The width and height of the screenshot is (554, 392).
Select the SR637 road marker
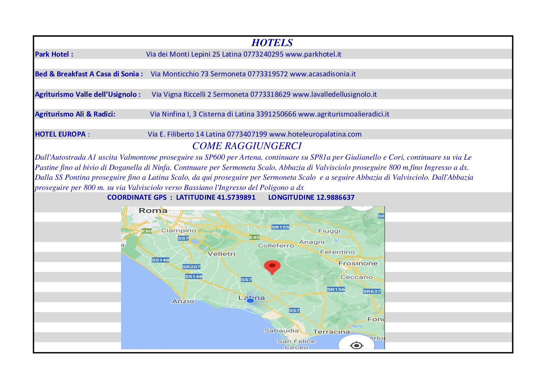tap(372, 291)
